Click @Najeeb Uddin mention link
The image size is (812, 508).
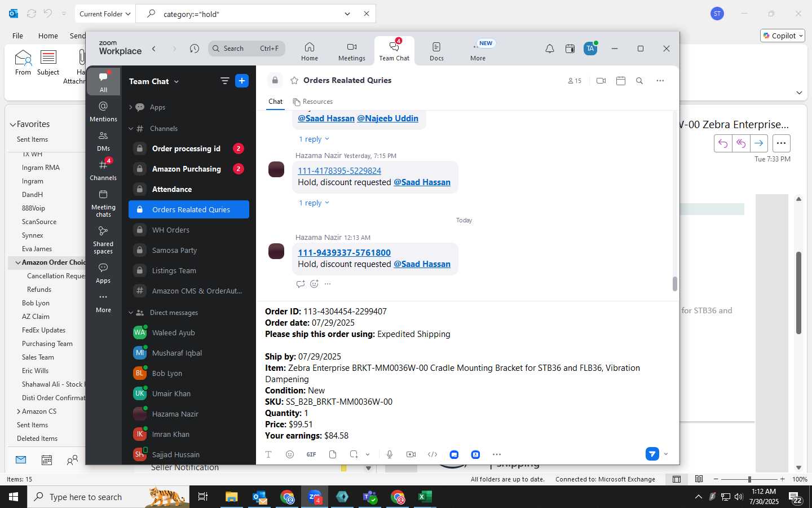pos(387,118)
